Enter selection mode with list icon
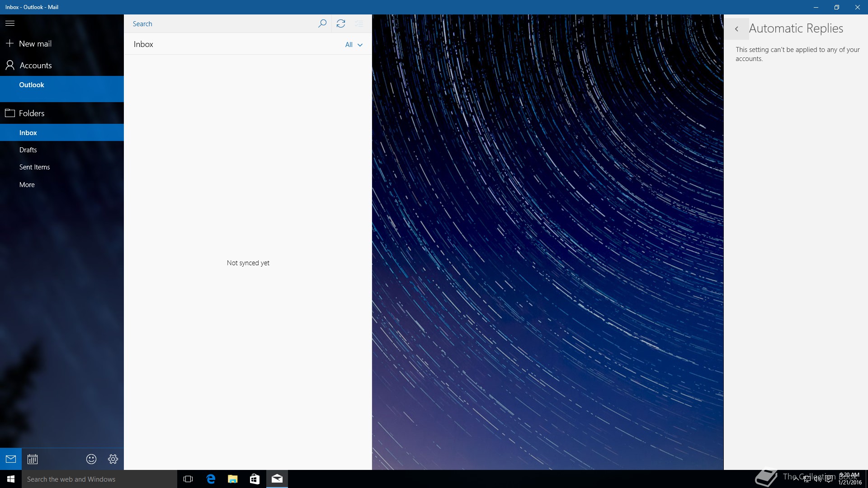Screen dimensions: 868x488 tap(359, 23)
